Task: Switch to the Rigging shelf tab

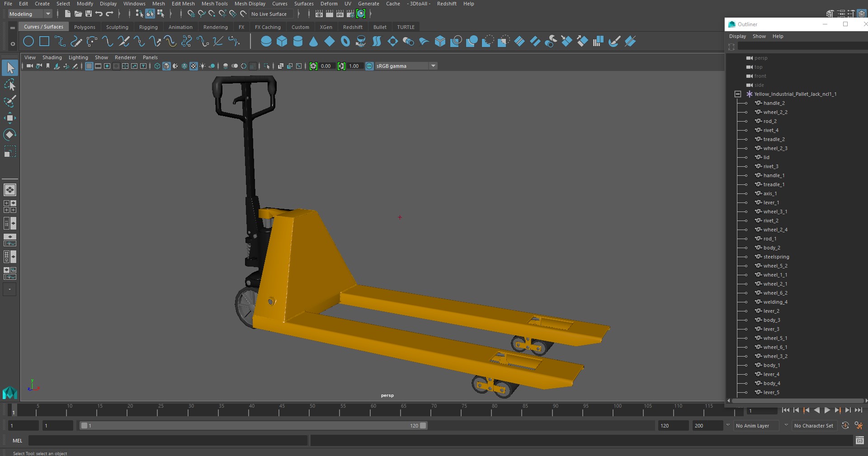Action: [148, 27]
